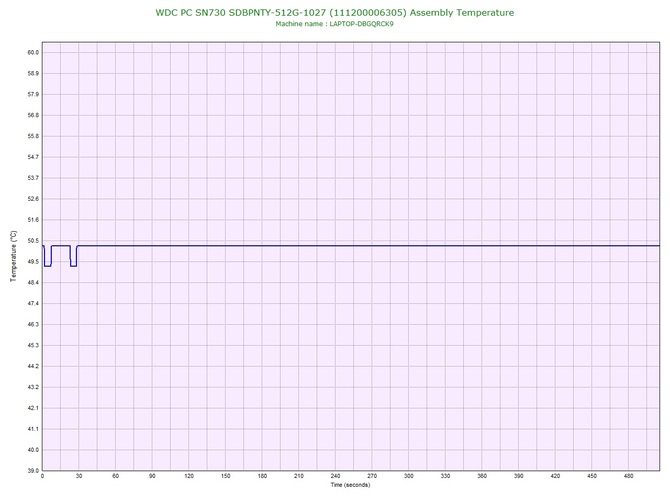Click the second temperature dip near 25 seconds
670x502 pixels.
(x=73, y=256)
